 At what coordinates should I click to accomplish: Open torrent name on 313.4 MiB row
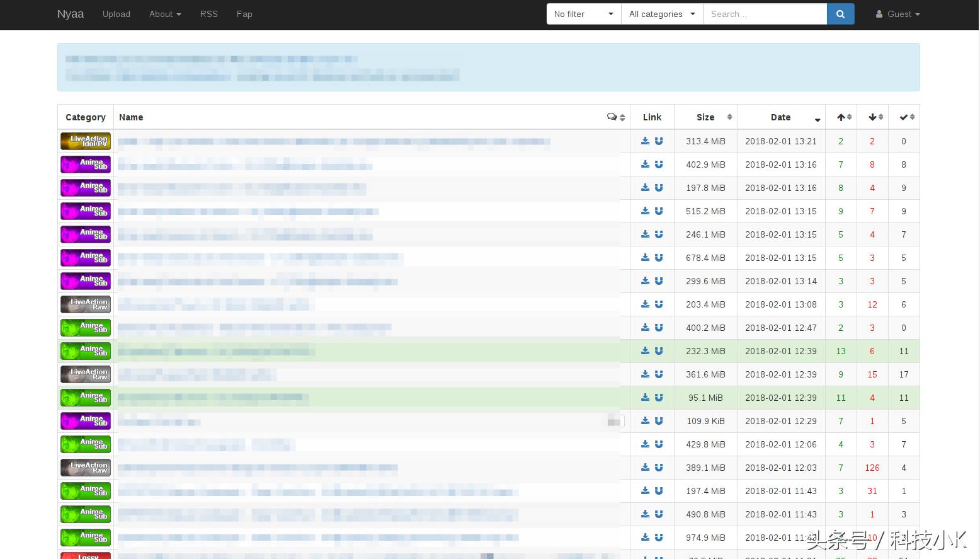pyautogui.click(x=334, y=142)
